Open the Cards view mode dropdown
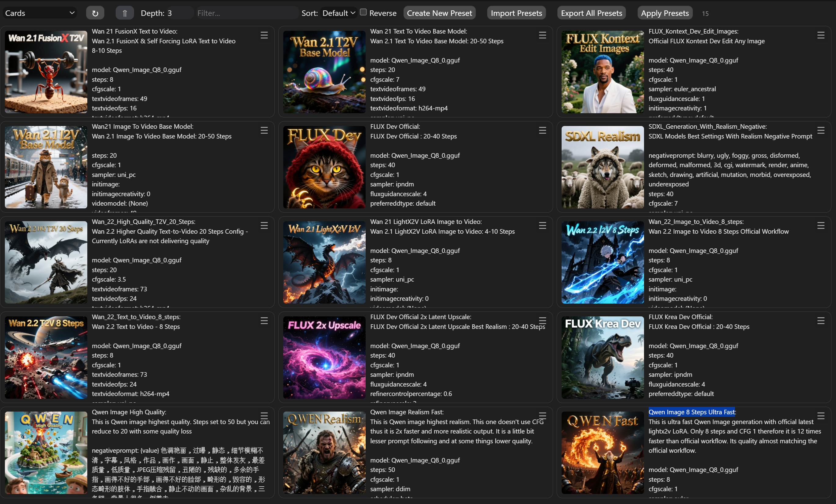This screenshot has width=836, height=504. [x=40, y=13]
